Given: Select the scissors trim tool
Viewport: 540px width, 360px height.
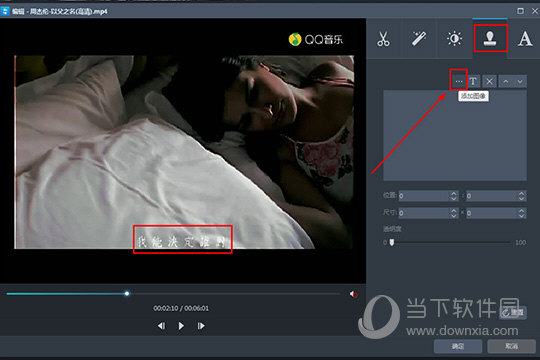Looking at the screenshot, I should click(x=383, y=39).
